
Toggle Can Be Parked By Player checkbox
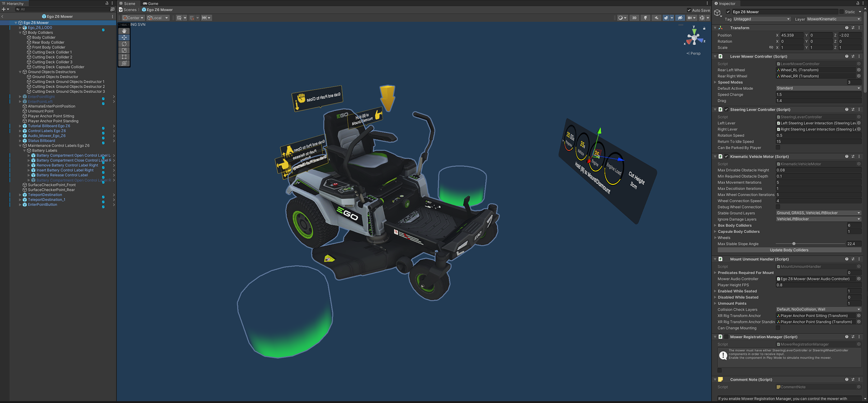[x=778, y=148]
